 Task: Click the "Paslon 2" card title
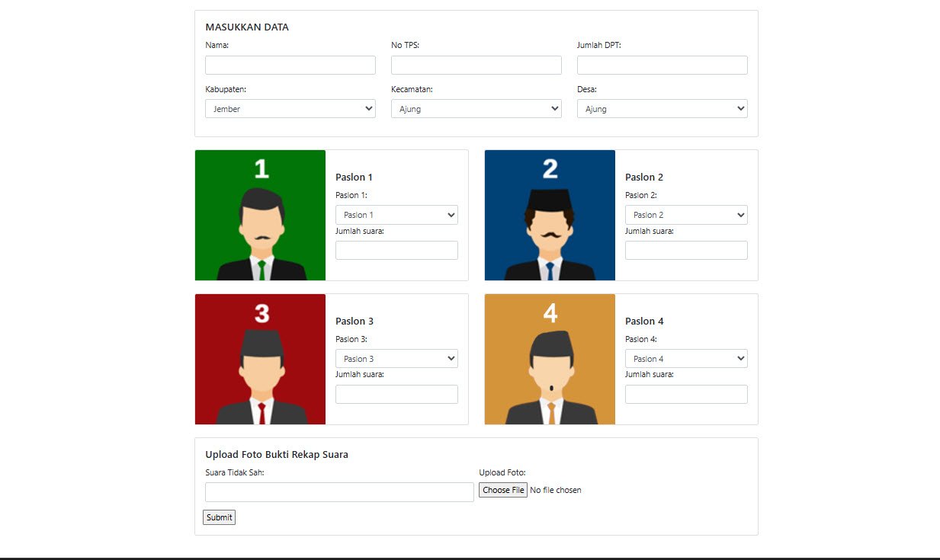point(644,178)
